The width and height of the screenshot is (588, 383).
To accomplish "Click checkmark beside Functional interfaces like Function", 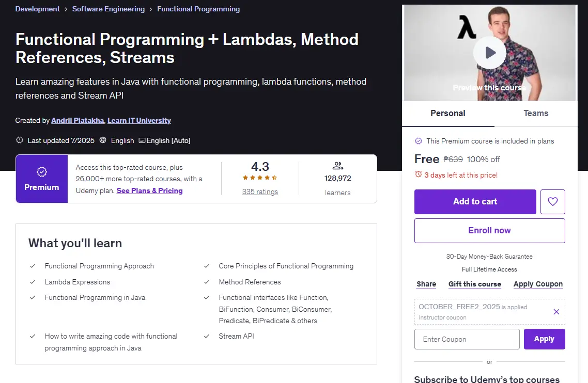I will 207,297.
